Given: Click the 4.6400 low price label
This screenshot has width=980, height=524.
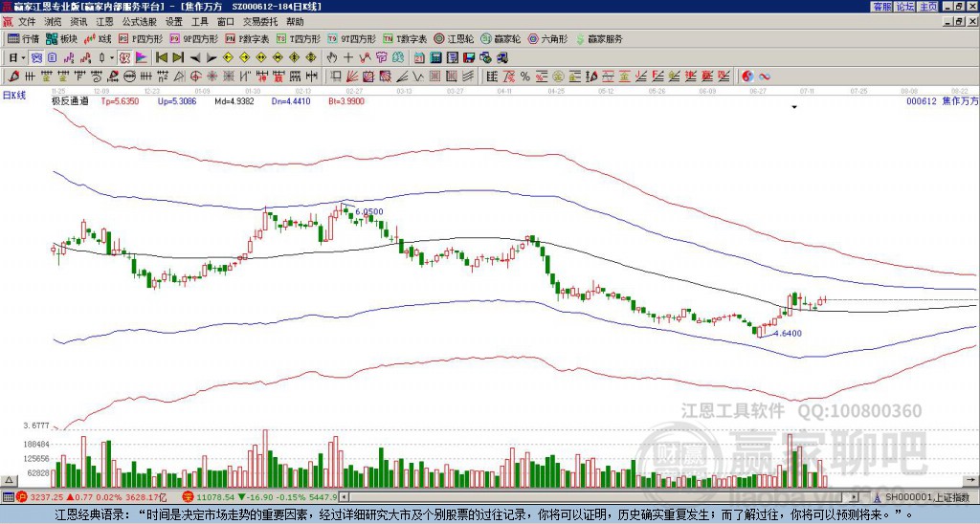Looking at the screenshot, I should point(788,334).
